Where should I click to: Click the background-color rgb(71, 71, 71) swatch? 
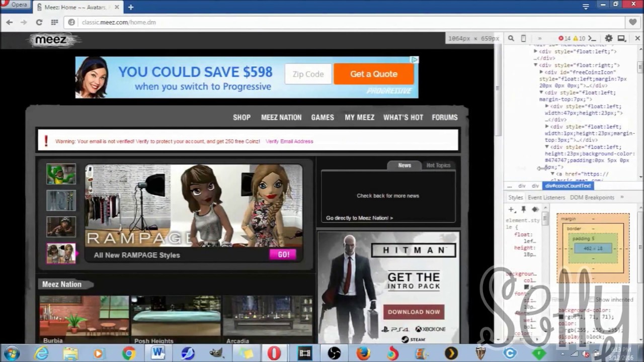[560, 317]
